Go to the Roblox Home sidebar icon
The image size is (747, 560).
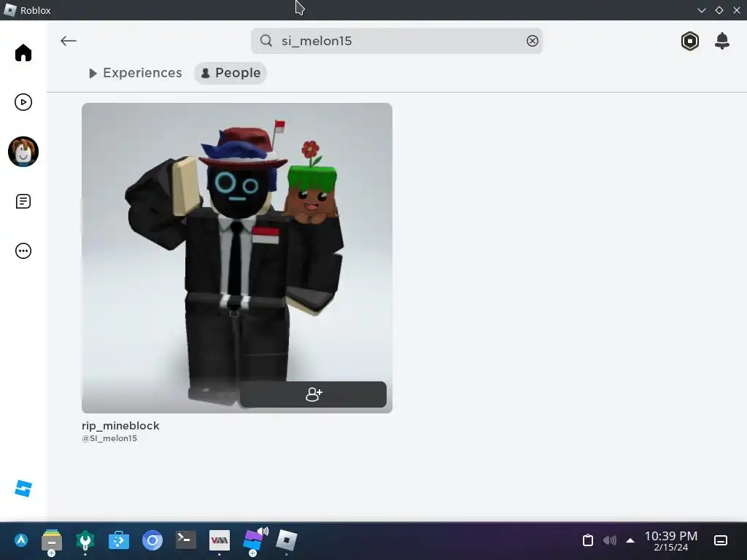(23, 52)
